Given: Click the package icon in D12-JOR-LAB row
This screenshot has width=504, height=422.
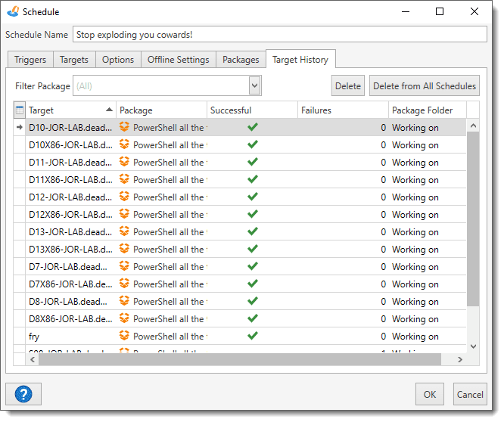Looking at the screenshot, I should click(124, 196).
